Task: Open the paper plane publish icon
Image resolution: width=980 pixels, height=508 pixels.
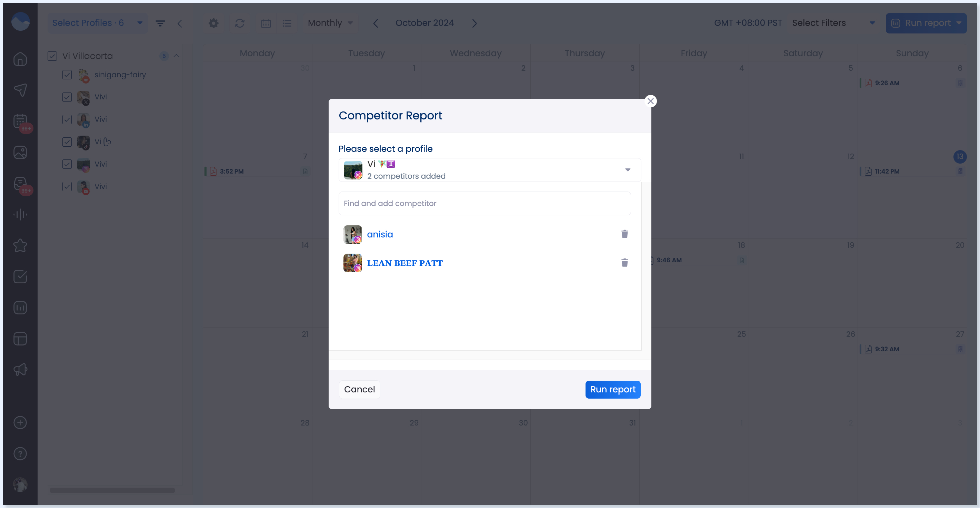Action: click(x=20, y=90)
